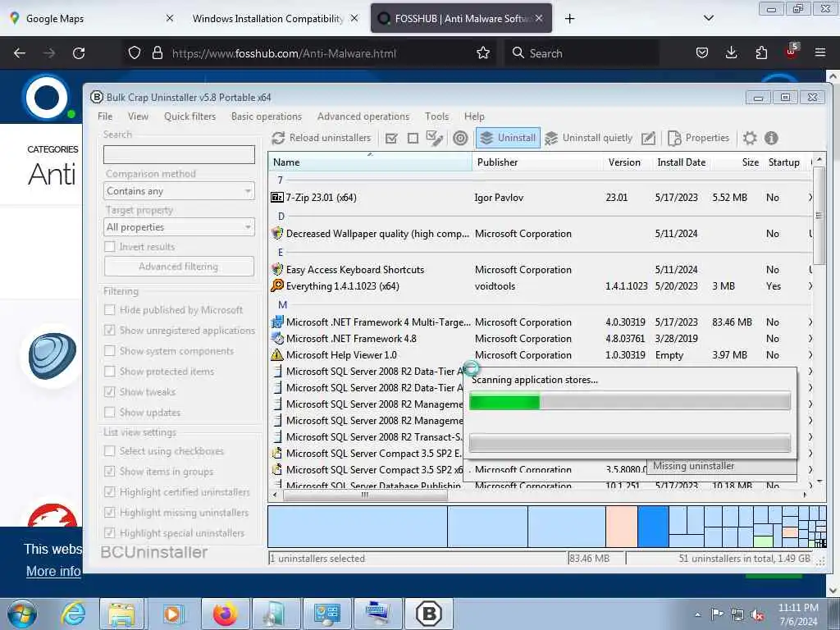This screenshot has width=840, height=630.
Task: Toggle Highlight certified uninstallers checkbox
Action: pos(110,492)
